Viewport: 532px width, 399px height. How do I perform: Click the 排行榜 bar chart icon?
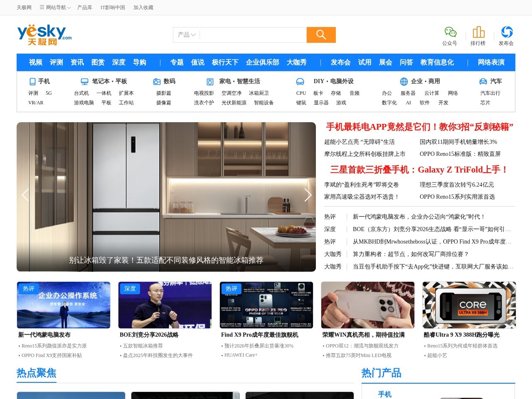pyautogui.click(x=478, y=32)
